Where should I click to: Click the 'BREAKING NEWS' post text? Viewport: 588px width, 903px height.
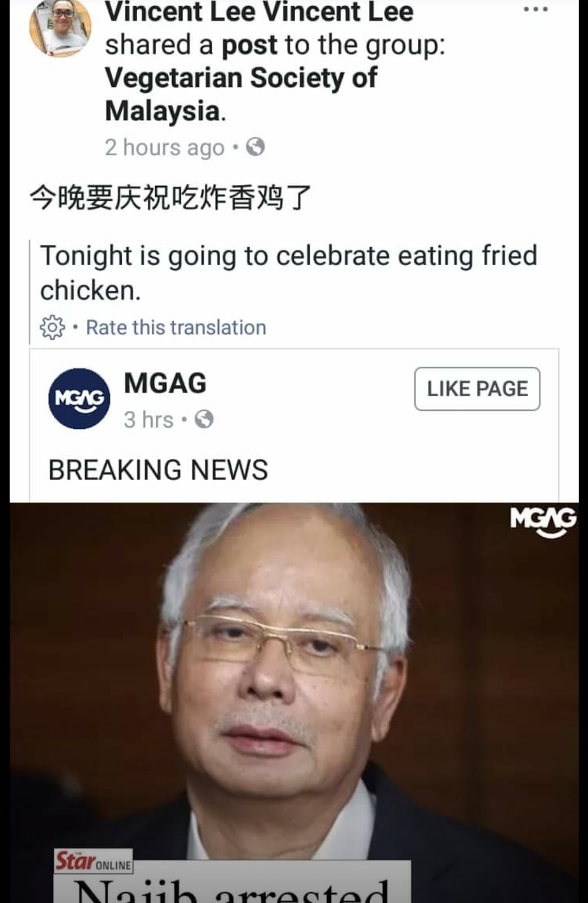click(x=158, y=470)
